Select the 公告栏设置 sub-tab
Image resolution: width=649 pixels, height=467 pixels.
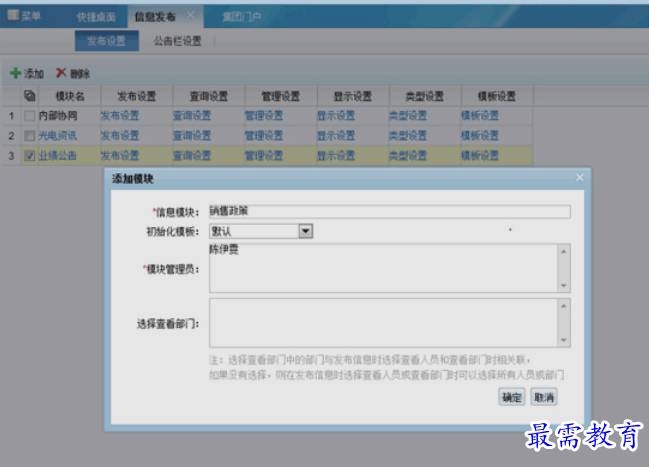178,41
